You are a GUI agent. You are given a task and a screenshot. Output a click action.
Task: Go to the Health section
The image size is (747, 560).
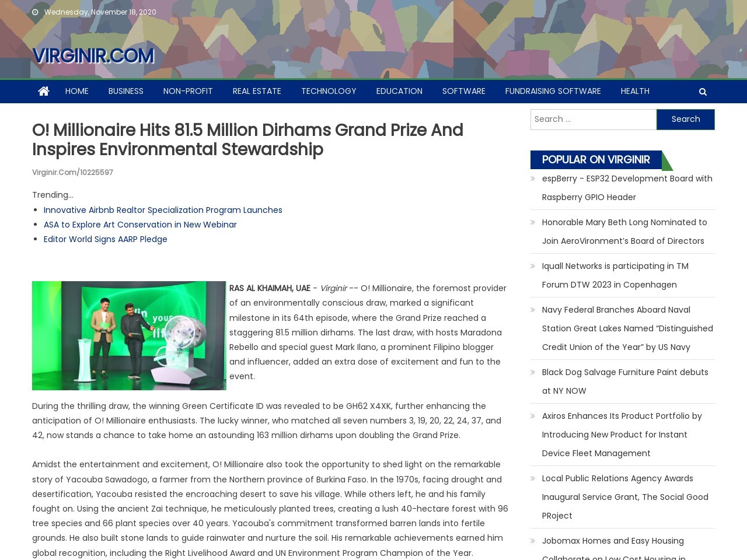635,91
